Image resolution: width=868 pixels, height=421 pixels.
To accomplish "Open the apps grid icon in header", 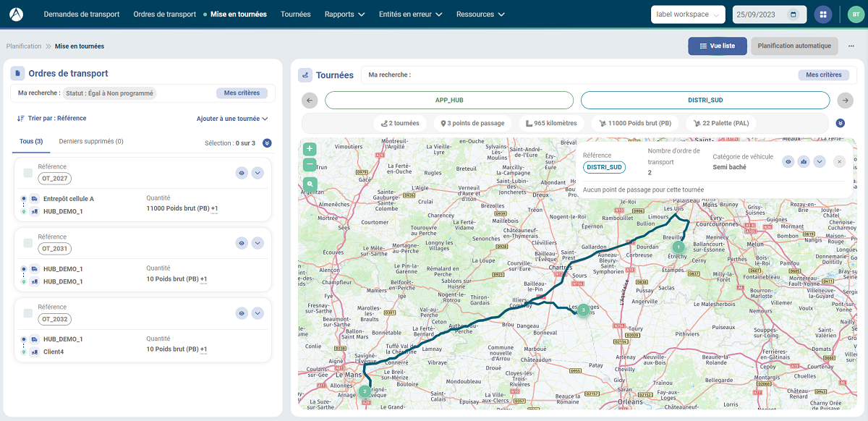I will point(822,14).
